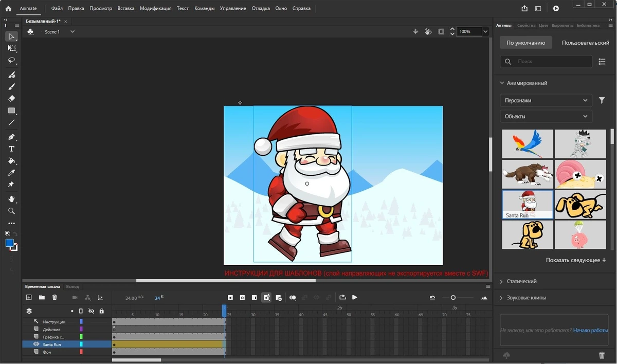Click the Santa Run layer cyan color swatch
The image size is (617, 364).
point(81,344)
